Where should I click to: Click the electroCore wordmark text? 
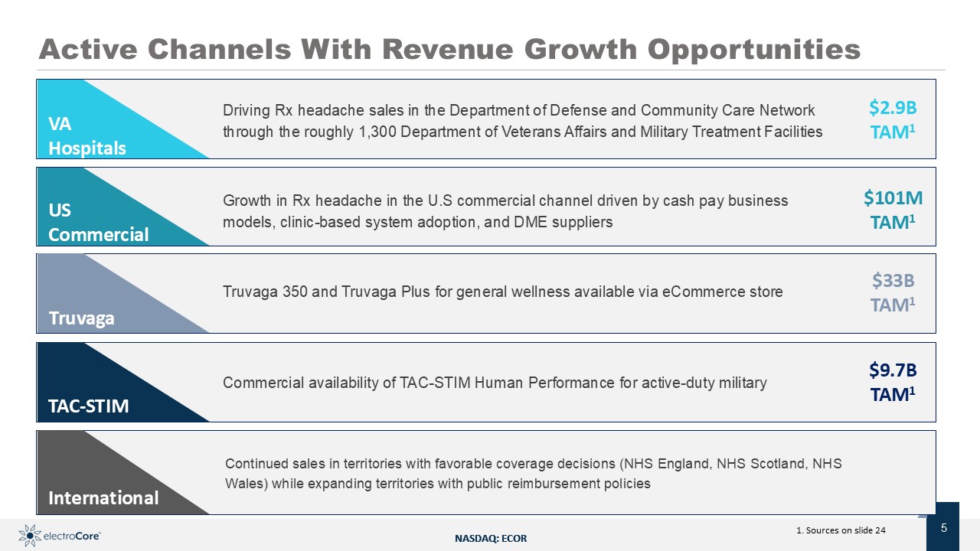pos(73,536)
